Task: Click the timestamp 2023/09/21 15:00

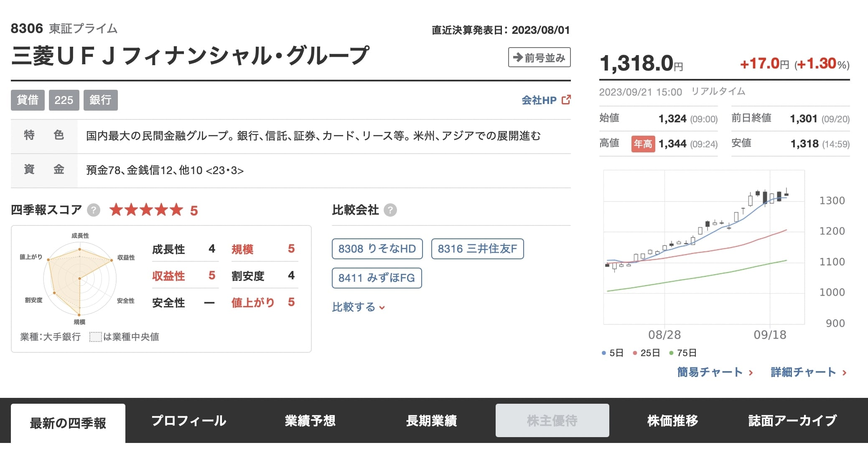Action: [641, 92]
